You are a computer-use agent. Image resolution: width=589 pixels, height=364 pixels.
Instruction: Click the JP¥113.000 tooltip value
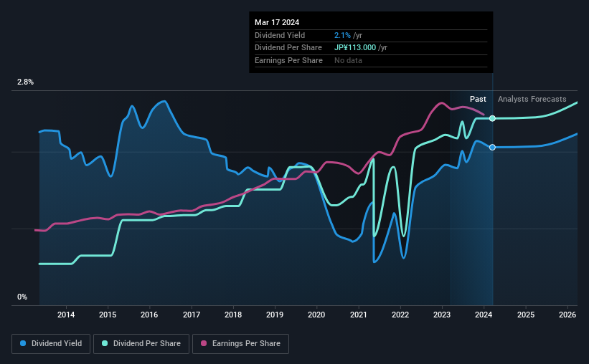coord(355,48)
